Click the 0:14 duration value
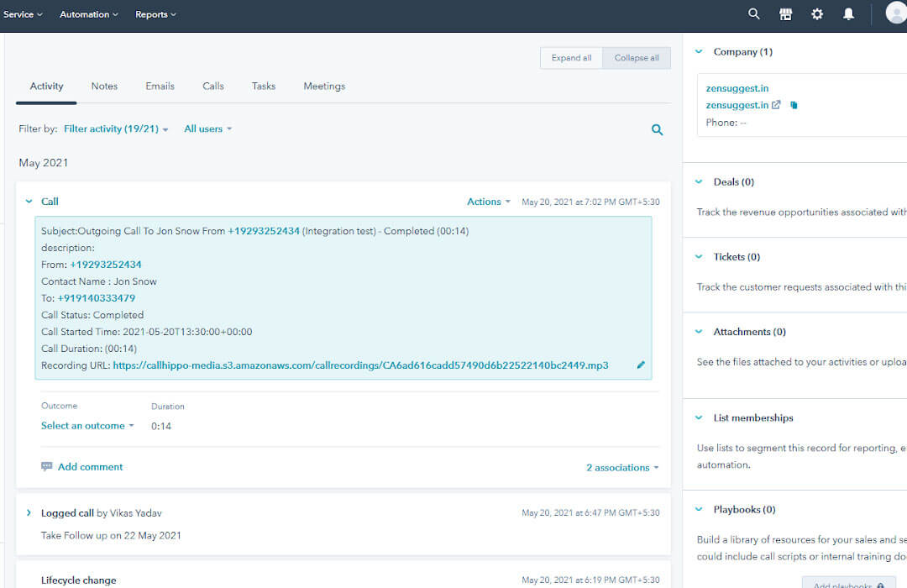907x588 pixels. pos(161,426)
